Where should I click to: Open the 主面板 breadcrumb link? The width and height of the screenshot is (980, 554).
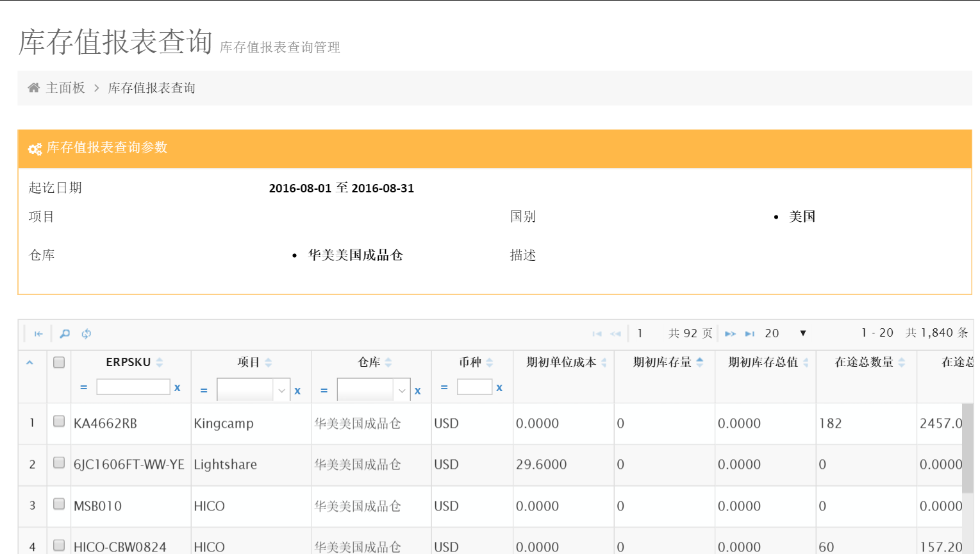coord(65,88)
